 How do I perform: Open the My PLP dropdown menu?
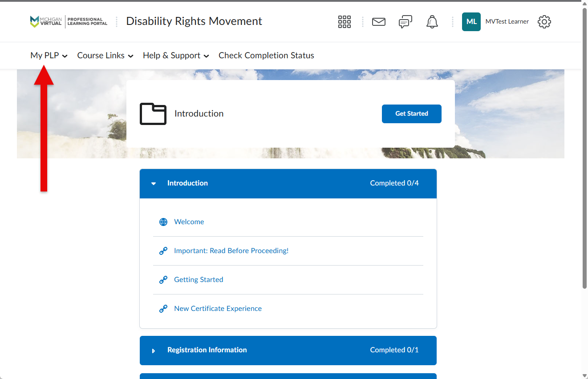click(49, 56)
